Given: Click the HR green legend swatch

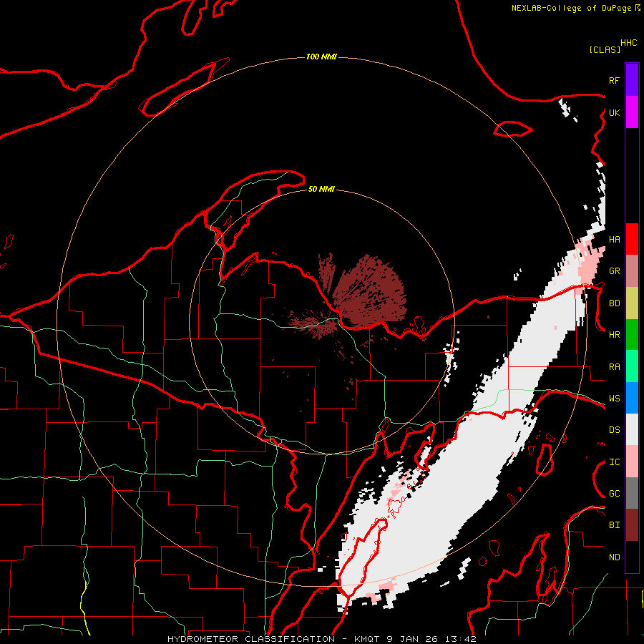Looking at the screenshot, I should point(632,335).
